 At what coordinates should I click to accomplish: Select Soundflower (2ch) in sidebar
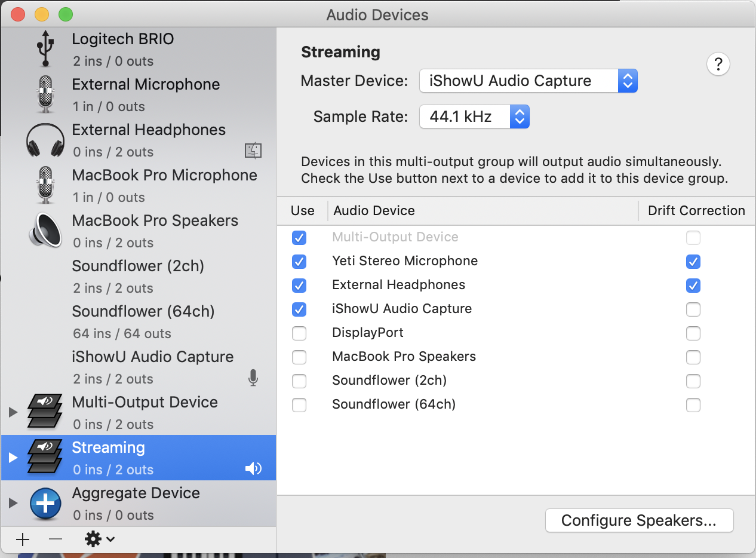(x=138, y=276)
